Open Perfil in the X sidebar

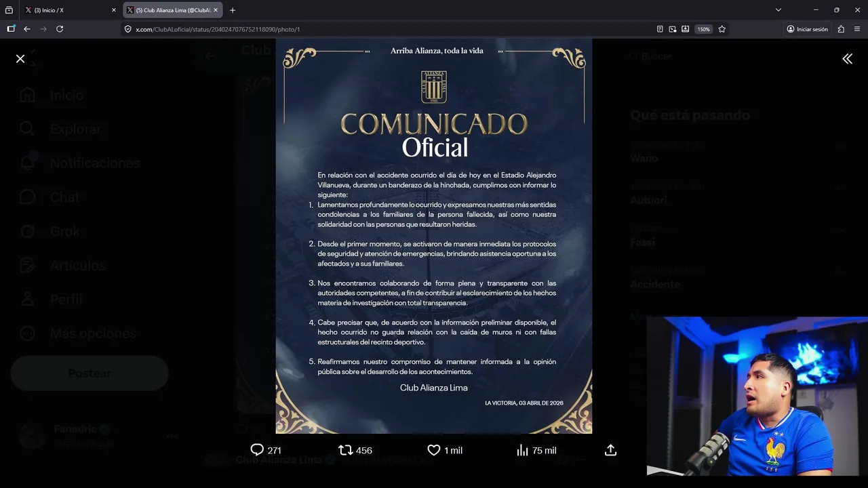tap(52, 299)
